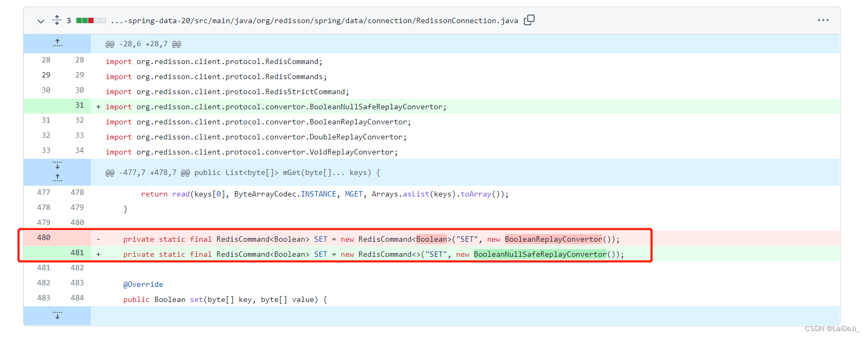Click import RedisCommand line

214,62
